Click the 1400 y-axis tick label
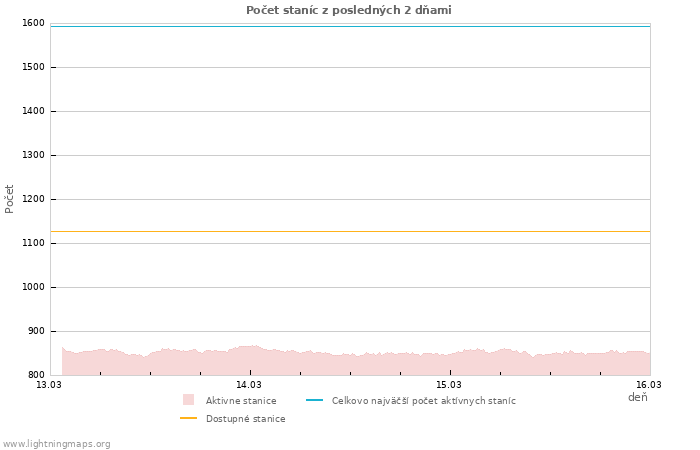Viewport: 700px width, 450px height. tap(33, 111)
